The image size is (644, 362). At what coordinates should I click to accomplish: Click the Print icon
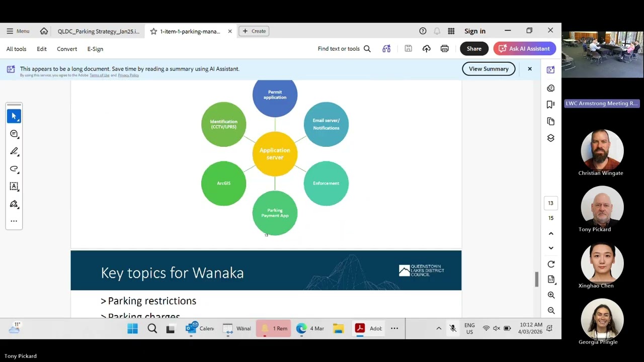(445, 49)
